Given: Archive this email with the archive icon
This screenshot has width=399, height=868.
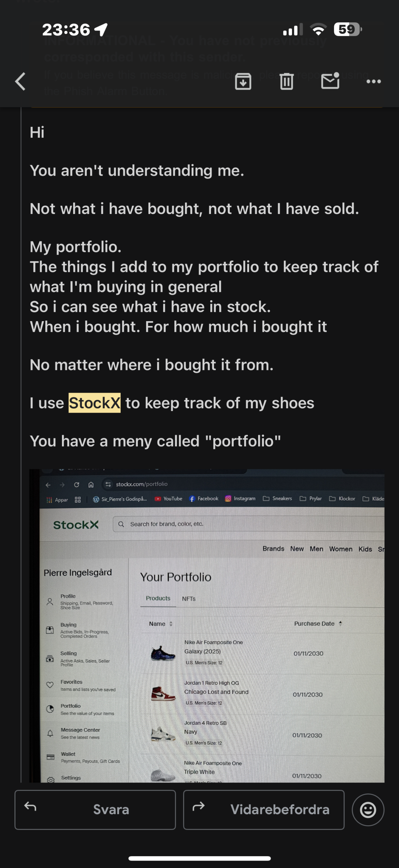Looking at the screenshot, I should click(x=243, y=81).
